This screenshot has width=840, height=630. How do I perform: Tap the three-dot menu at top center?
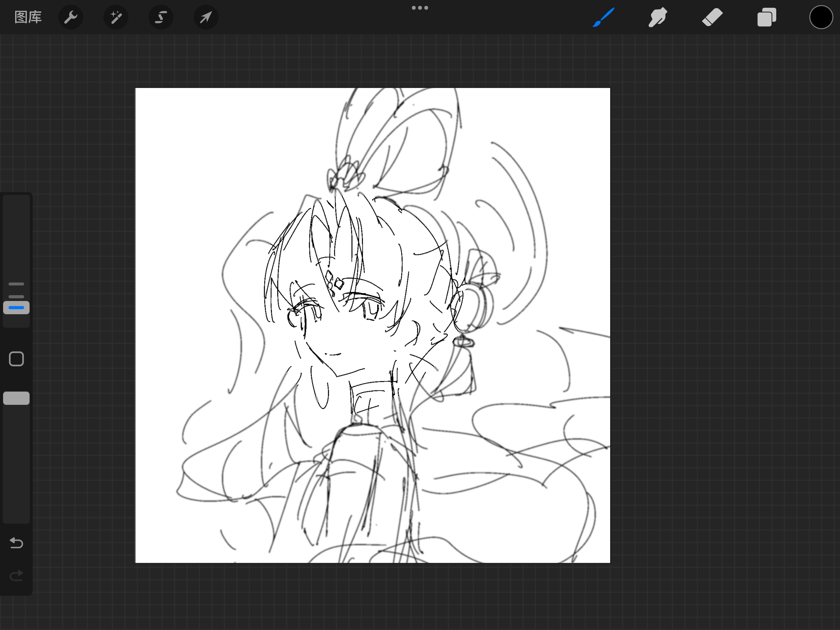click(420, 8)
